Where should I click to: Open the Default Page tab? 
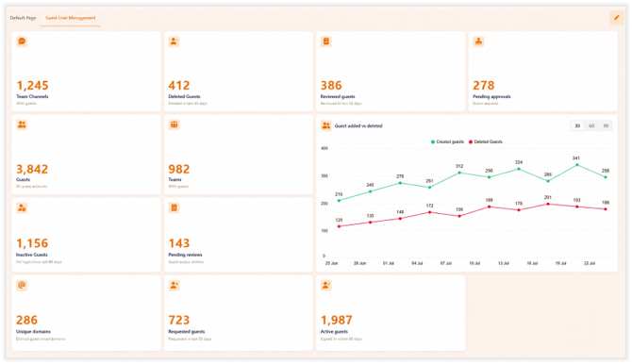pyautogui.click(x=23, y=18)
